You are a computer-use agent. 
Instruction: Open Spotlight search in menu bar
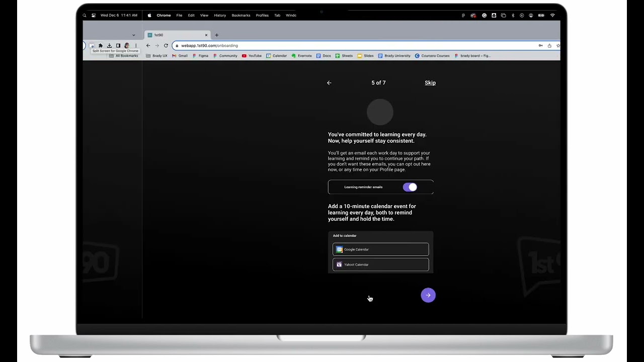pos(85,16)
